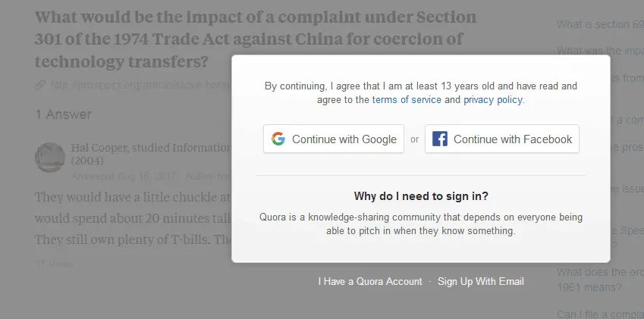Open the privacy policy link
644x319 pixels.
493,99
